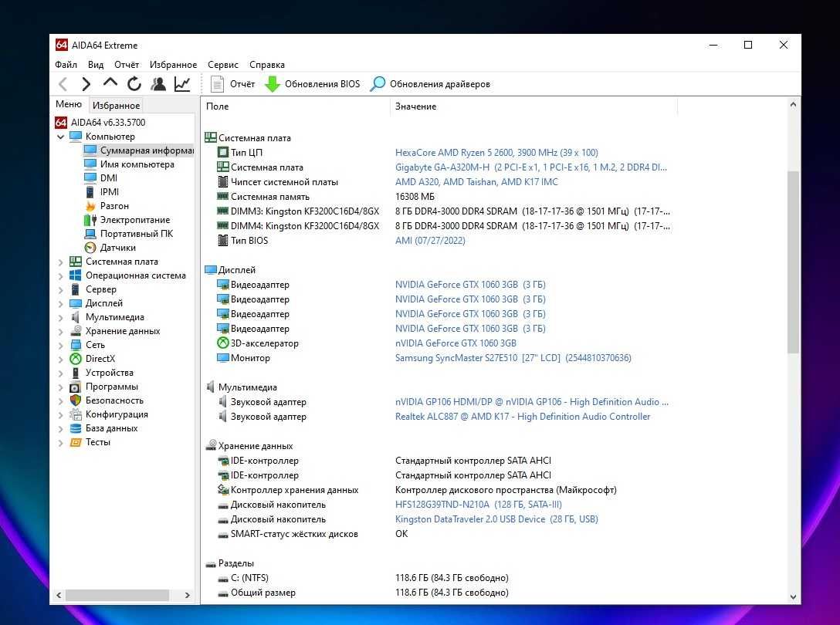
Task: Expand the Операционная система tree node
Action: coord(60,275)
